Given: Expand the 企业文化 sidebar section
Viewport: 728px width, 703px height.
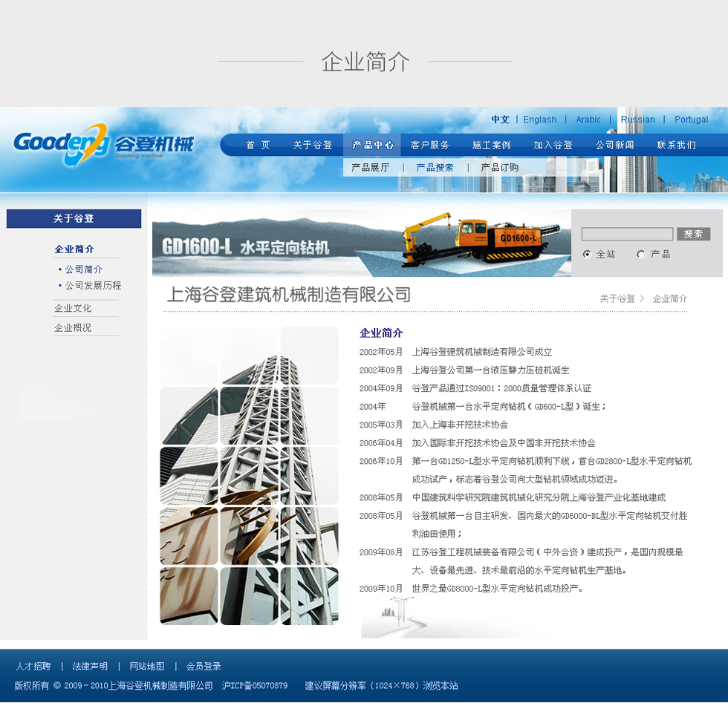Looking at the screenshot, I should tap(73, 308).
